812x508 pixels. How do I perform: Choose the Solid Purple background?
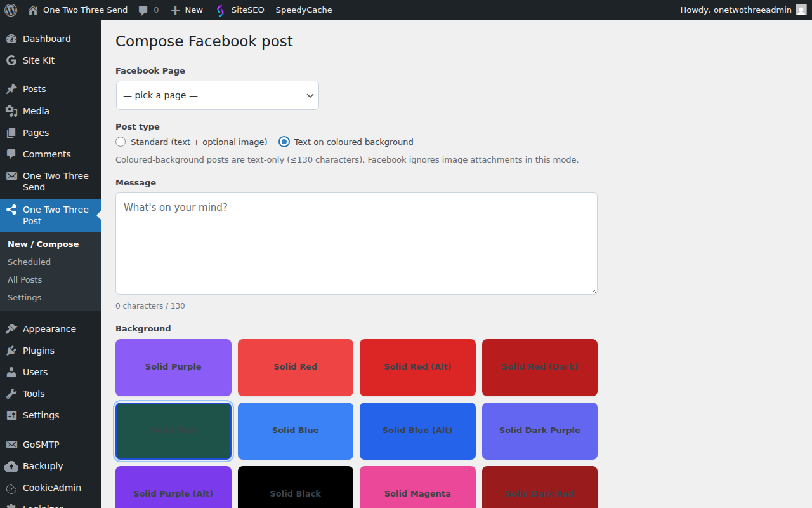(173, 368)
